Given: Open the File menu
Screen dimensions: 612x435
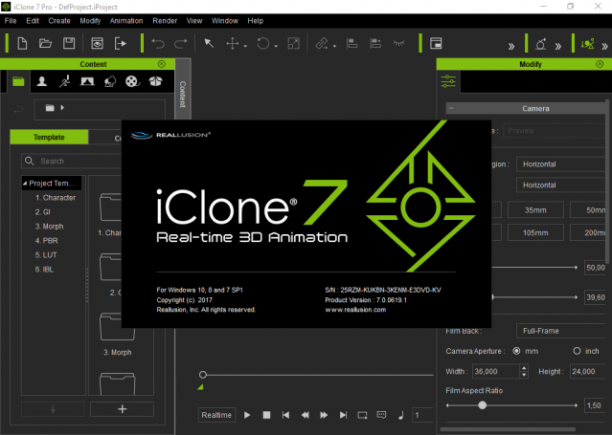Looking at the screenshot, I should click(x=11, y=21).
